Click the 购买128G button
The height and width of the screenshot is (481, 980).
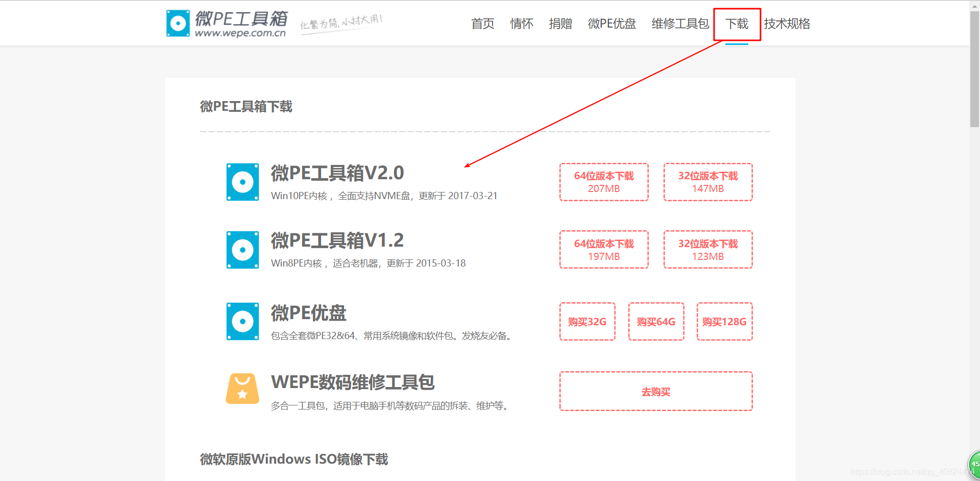[725, 322]
